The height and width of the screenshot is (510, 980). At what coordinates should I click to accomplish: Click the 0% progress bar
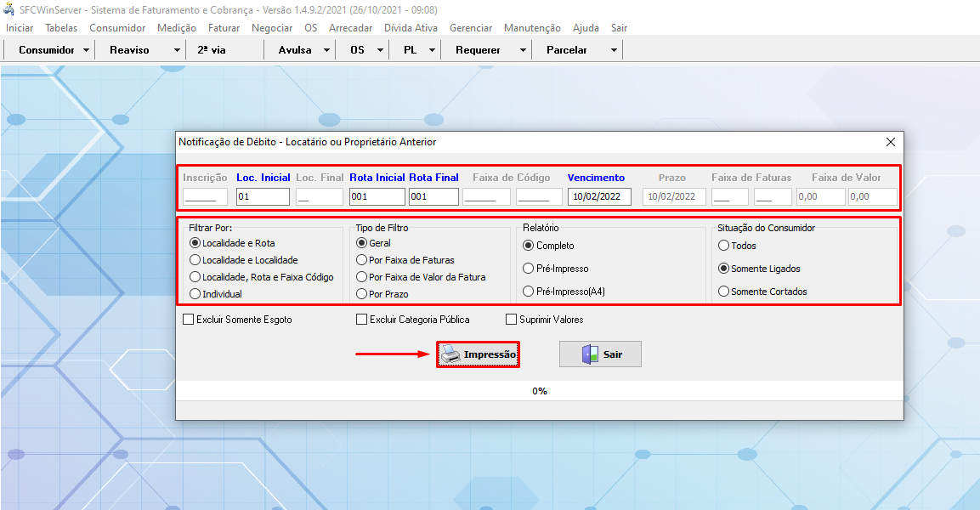click(539, 391)
